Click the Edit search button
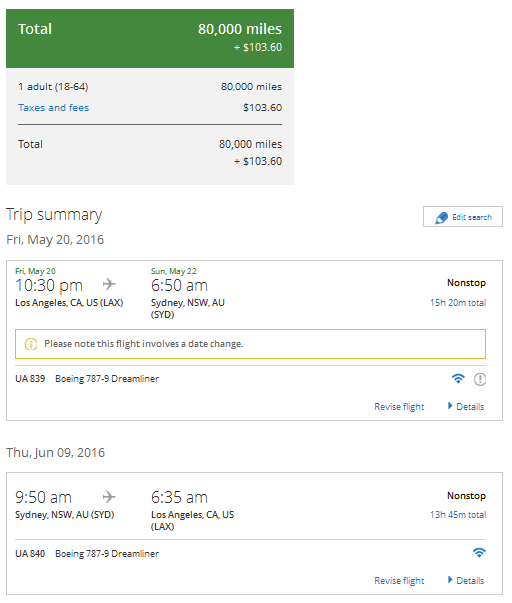 (463, 217)
